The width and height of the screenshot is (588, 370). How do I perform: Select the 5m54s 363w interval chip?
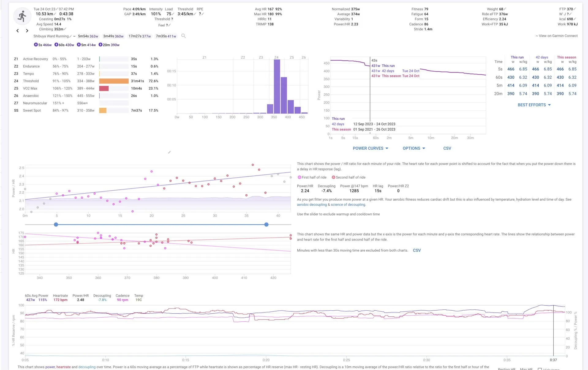pos(88,36)
